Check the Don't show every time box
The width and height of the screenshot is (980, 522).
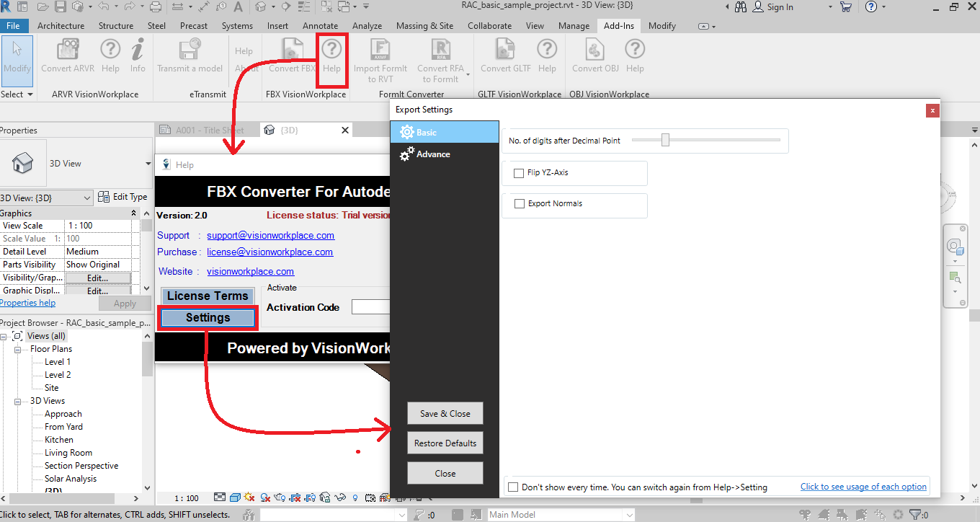coord(513,487)
